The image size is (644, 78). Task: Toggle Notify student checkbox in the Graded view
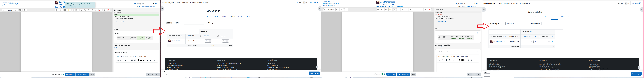tap(61, 74)
